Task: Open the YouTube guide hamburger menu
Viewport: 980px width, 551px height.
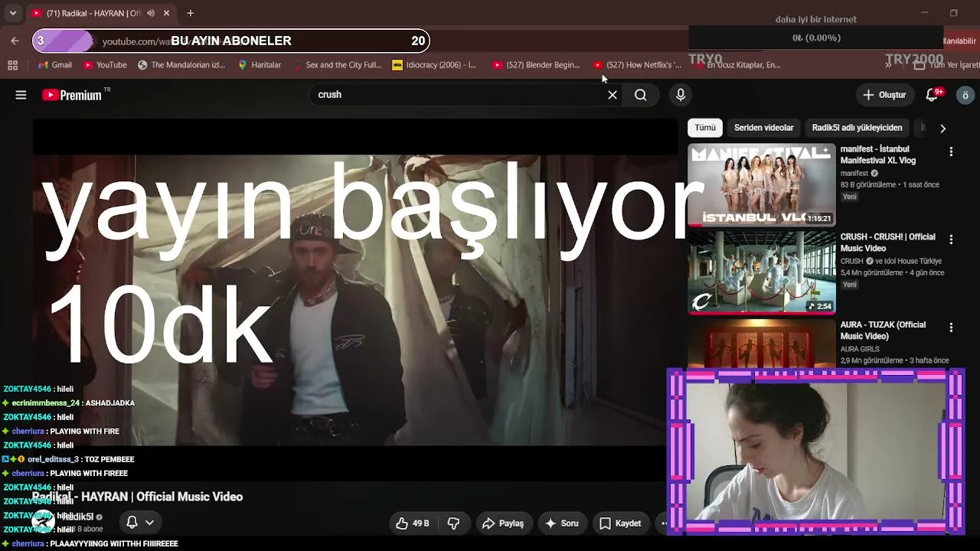Action: pos(21,95)
